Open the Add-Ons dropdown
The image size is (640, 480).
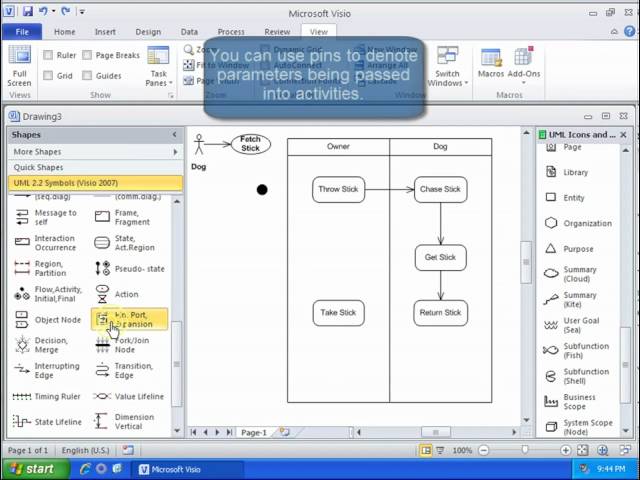(x=524, y=66)
